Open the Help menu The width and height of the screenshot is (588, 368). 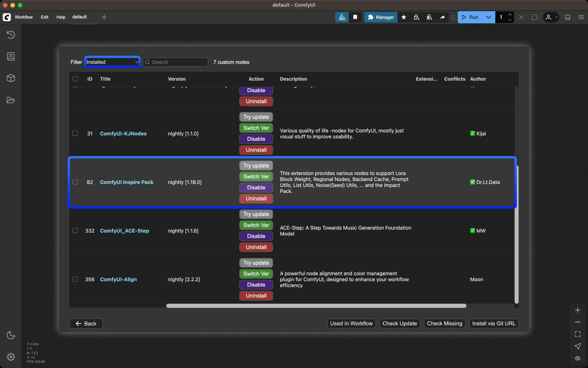(x=61, y=17)
